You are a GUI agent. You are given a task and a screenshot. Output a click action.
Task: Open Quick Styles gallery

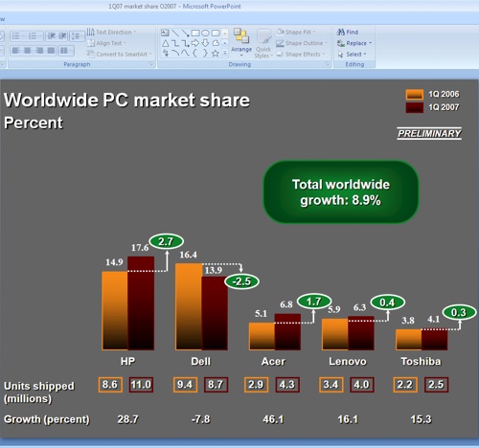(x=263, y=43)
